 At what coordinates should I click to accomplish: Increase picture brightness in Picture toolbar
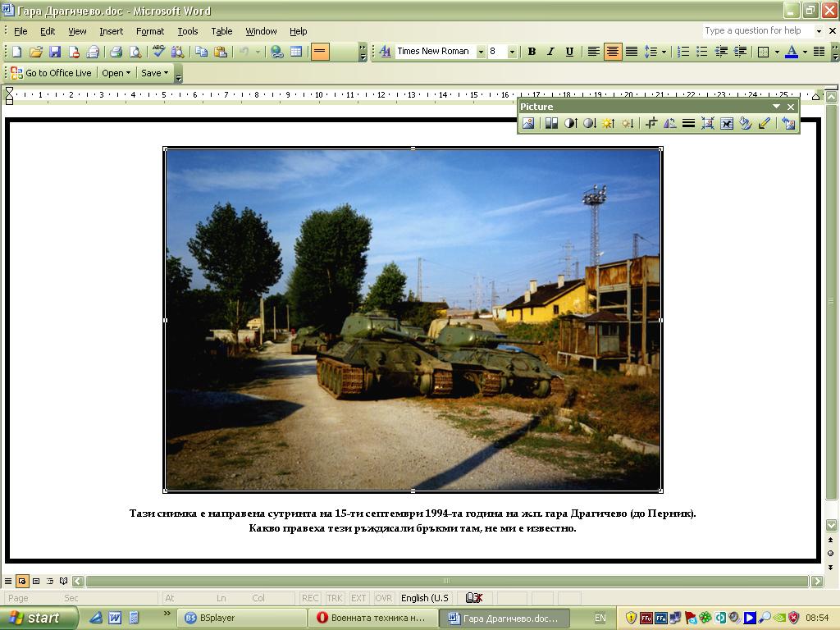[x=608, y=123]
